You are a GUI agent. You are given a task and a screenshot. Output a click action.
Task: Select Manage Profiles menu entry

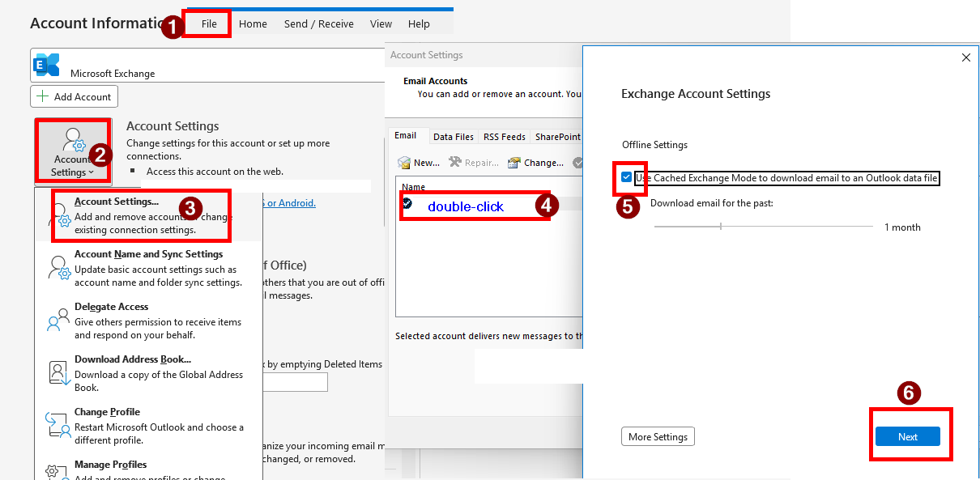pos(148,469)
